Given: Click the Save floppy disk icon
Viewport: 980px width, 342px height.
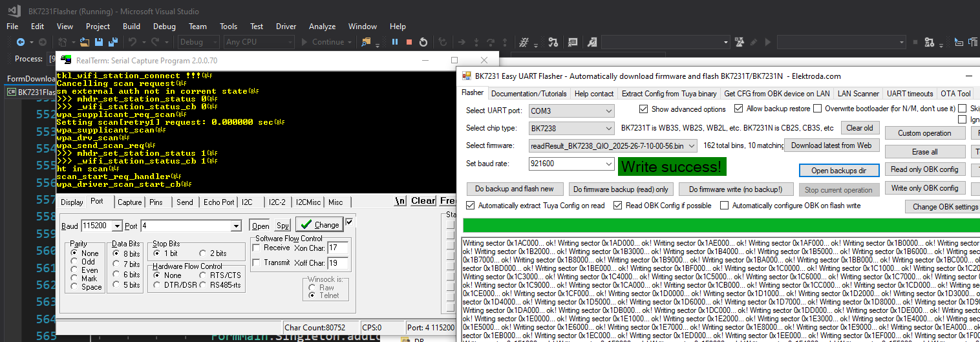Looking at the screenshot, I should tap(99, 42).
